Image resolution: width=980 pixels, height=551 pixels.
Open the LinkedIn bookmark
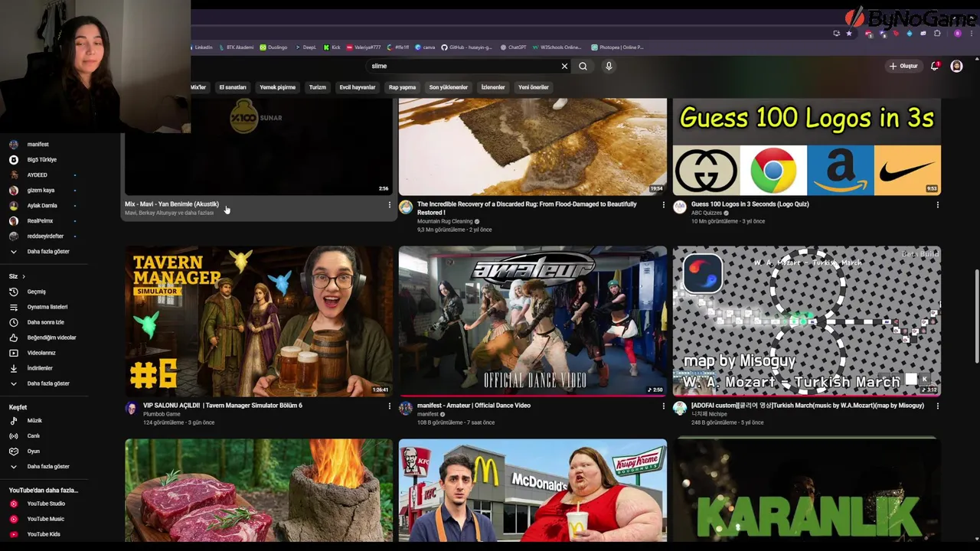point(201,47)
